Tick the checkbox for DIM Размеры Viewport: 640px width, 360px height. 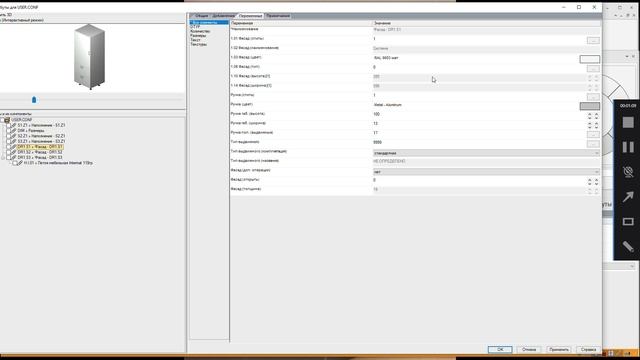(9, 131)
